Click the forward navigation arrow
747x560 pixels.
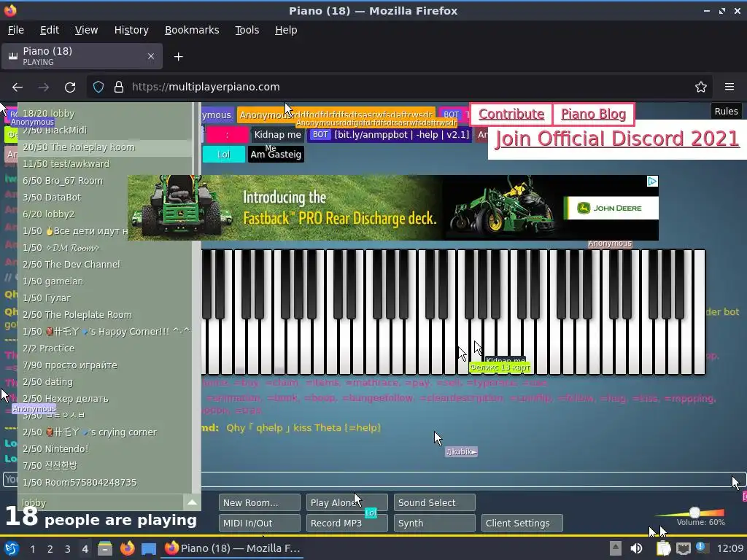[44, 87]
